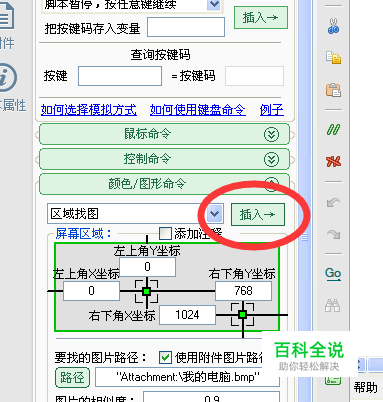Viewport: 383px width, 402px height.
Task: Click the vertical blue panel splitter bar
Action: 304,200
